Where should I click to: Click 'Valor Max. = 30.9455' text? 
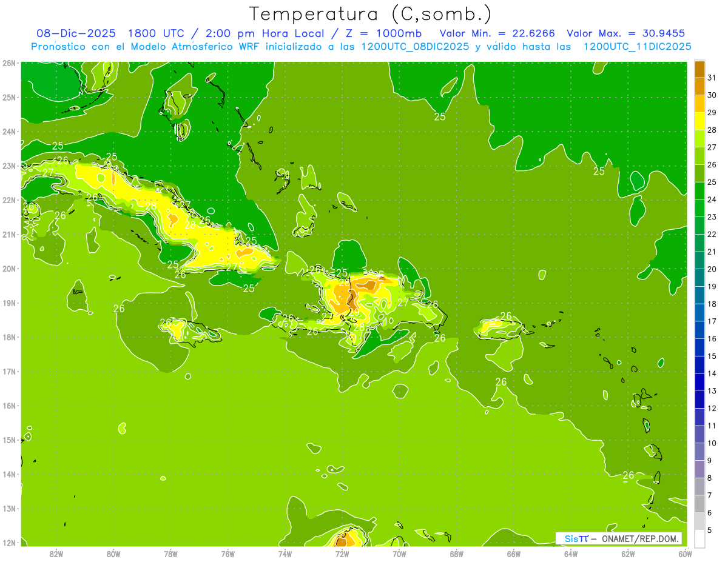(x=627, y=34)
